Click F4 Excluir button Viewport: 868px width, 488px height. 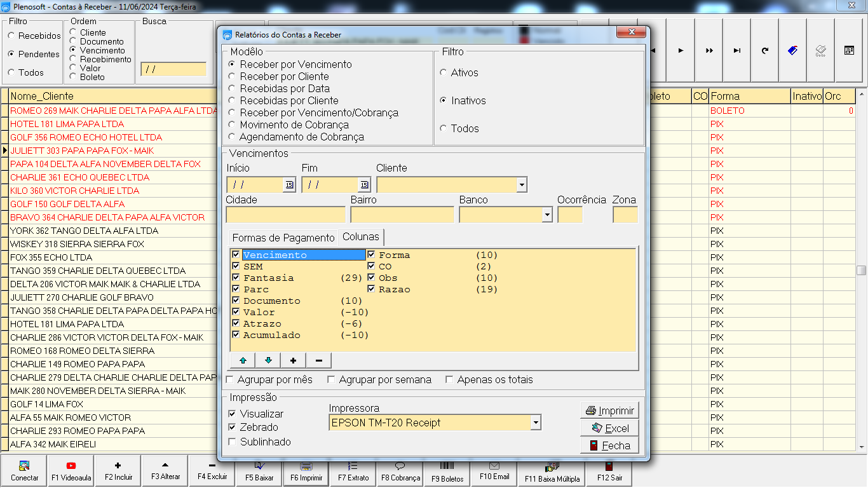[x=212, y=471]
